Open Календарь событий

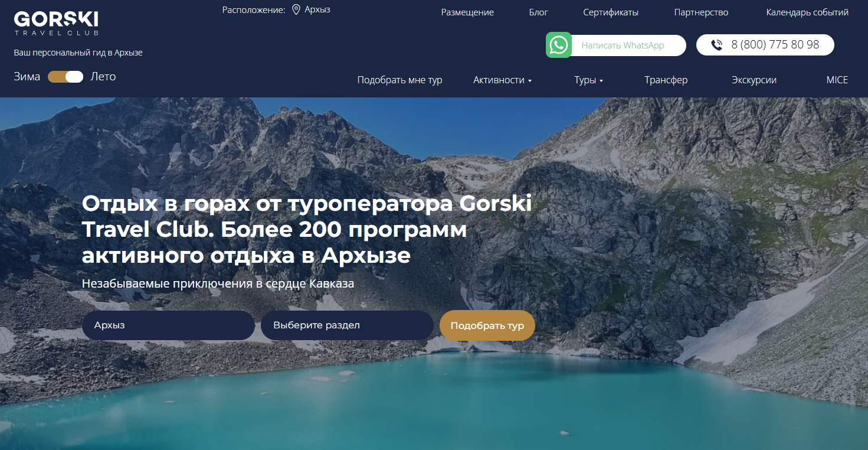coord(807,12)
